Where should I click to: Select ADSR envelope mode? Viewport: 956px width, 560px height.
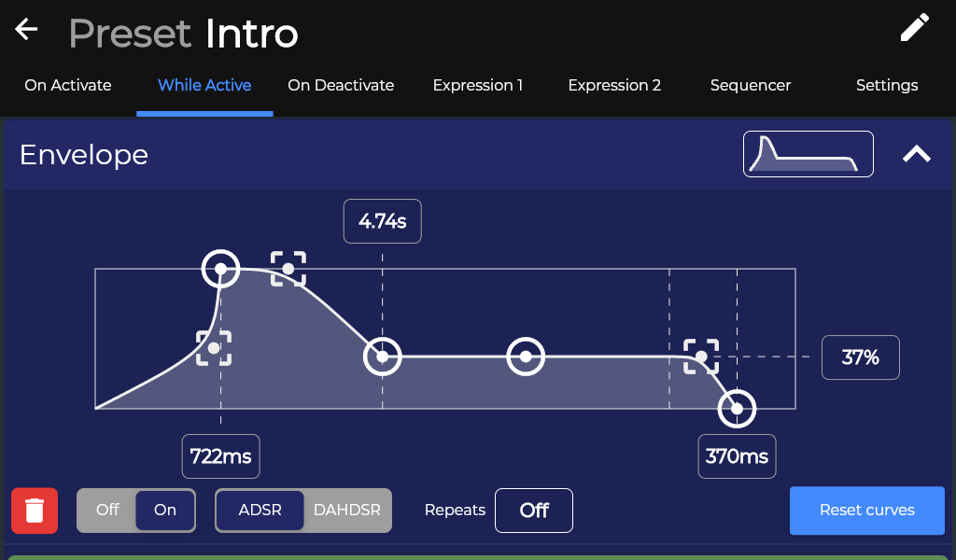pos(260,510)
